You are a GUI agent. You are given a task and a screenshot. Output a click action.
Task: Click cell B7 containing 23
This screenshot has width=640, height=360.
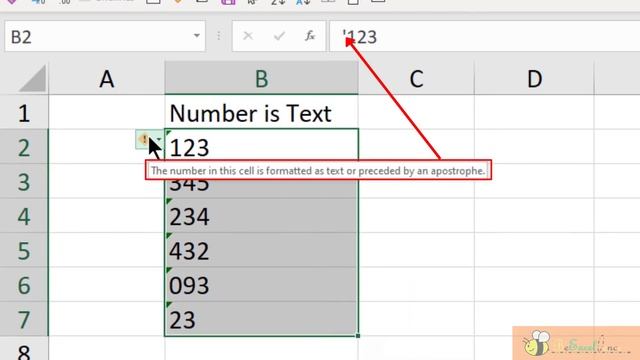[x=262, y=319]
